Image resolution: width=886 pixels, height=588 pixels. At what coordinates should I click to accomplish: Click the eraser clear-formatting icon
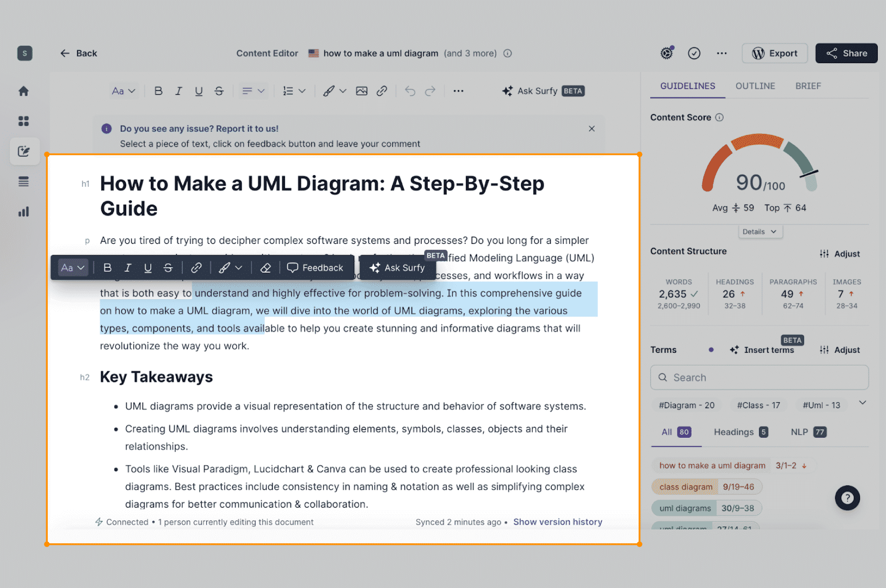[x=265, y=268]
